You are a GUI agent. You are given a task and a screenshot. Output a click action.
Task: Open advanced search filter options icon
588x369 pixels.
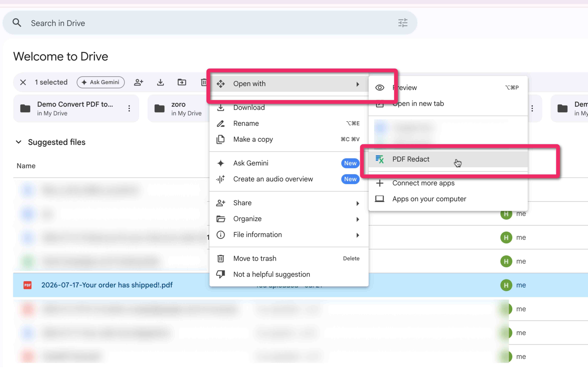click(x=403, y=23)
